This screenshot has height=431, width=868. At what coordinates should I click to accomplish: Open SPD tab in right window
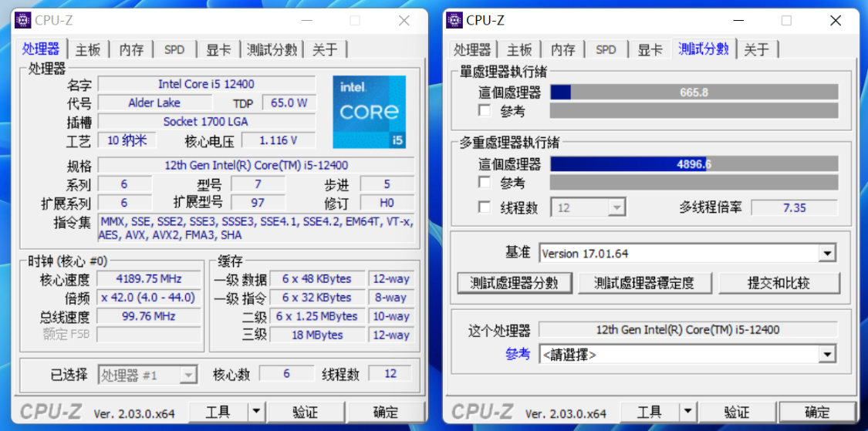tap(606, 50)
